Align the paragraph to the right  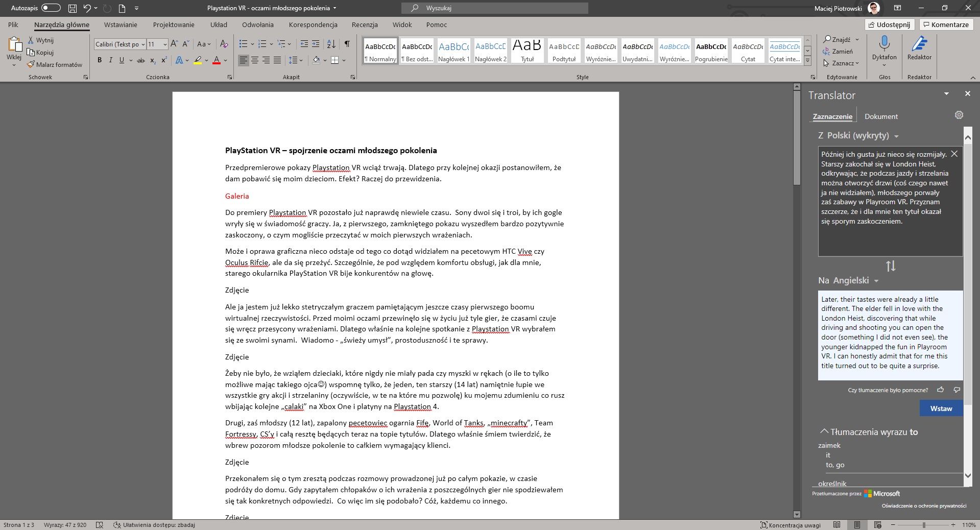tap(266, 60)
